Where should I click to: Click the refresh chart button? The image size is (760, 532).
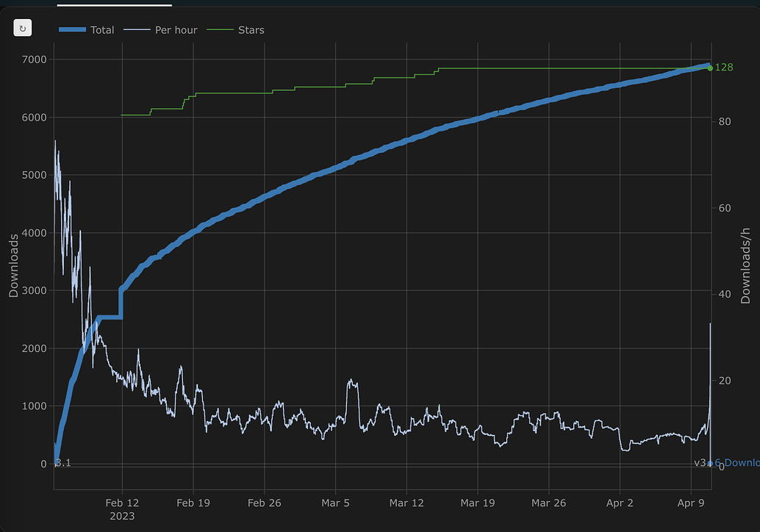point(22,29)
